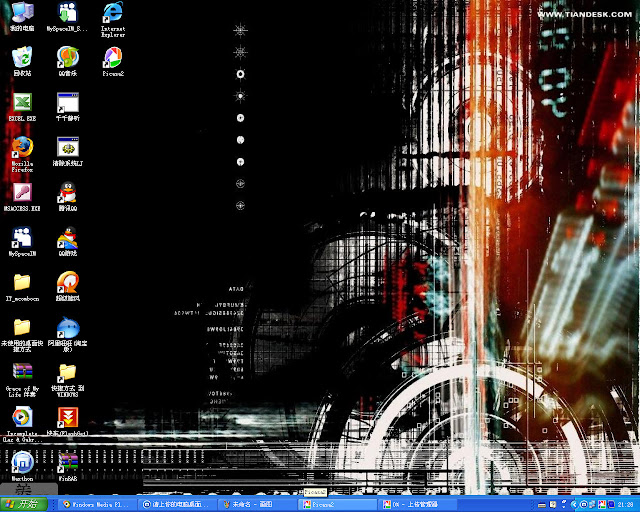The width and height of the screenshot is (640, 512).
Task: Open the My Computer (我的电脑) desktop icon
Action: [23, 17]
